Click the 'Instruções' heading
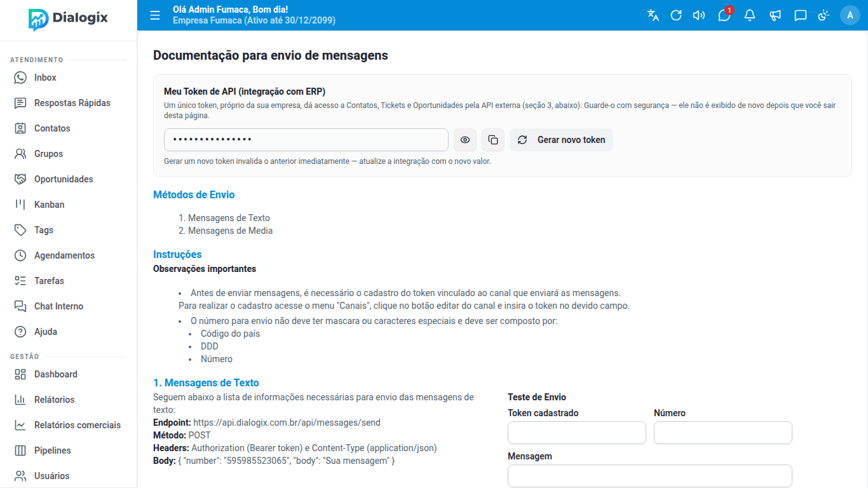This screenshot has height=488, width=868. pos(177,255)
